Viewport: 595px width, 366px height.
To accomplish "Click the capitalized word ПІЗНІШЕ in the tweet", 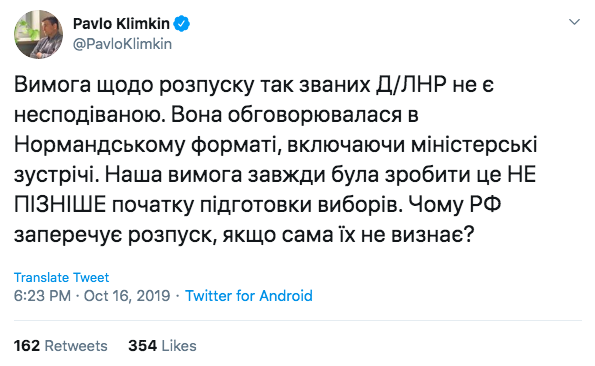I will (x=60, y=205).
